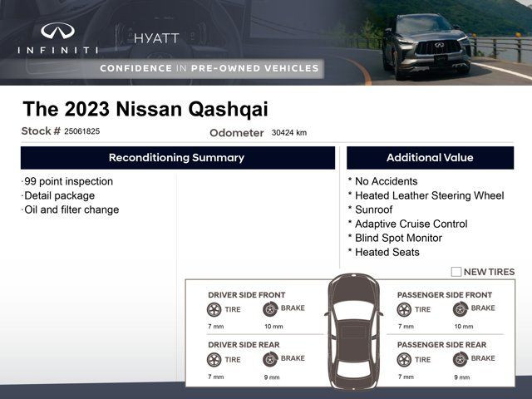Click the Oil and filter change item

(71, 209)
